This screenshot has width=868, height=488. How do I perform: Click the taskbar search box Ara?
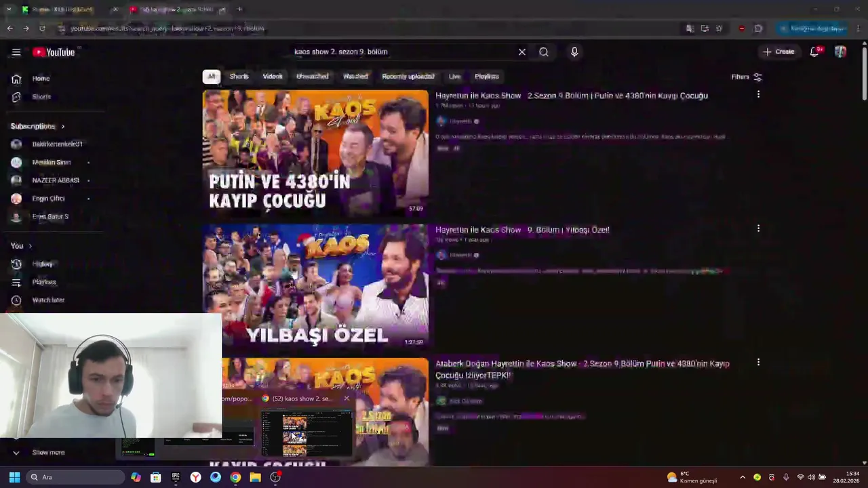tap(75, 477)
